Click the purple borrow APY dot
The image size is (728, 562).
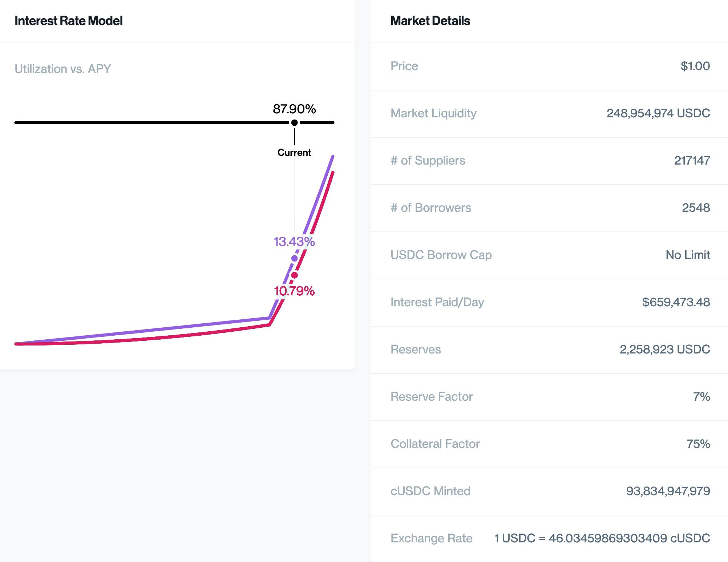coord(294,258)
